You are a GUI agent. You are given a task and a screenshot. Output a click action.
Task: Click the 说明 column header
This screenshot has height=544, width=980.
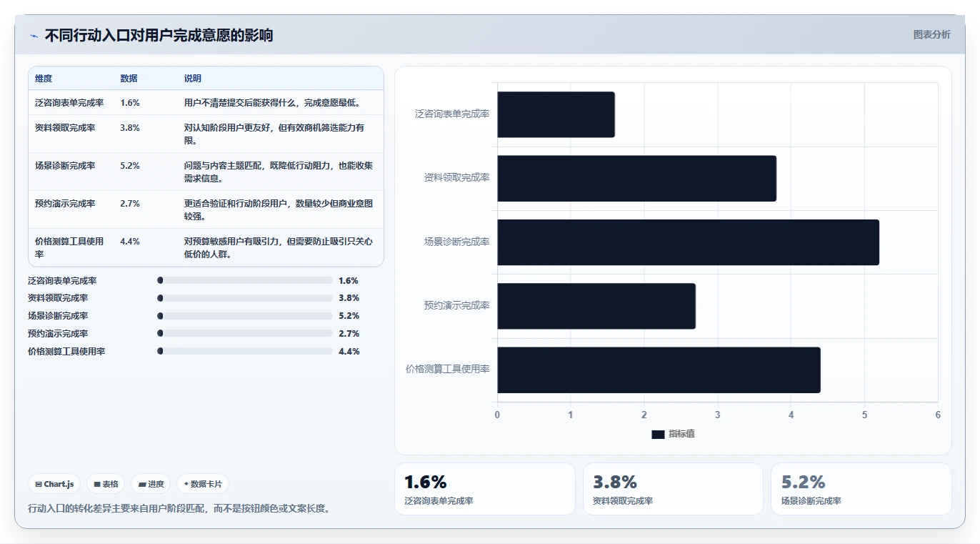[x=193, y=79]
